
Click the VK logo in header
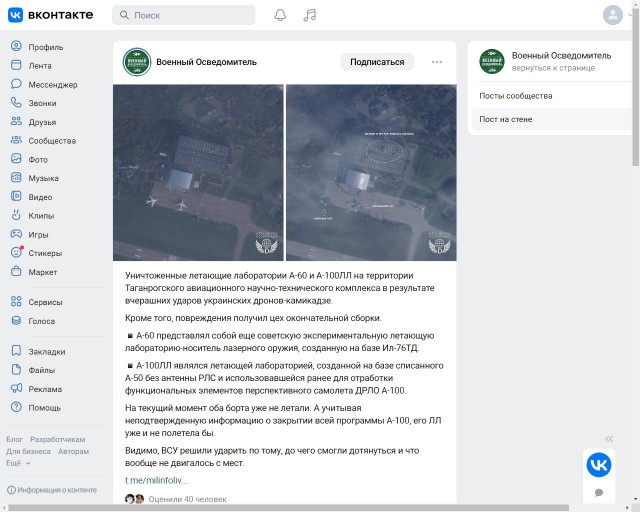(16, 15)
